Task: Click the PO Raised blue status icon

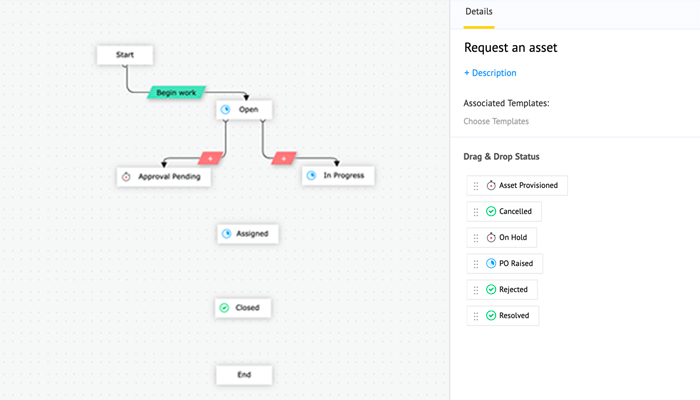Action: click(x=491, y=264)
